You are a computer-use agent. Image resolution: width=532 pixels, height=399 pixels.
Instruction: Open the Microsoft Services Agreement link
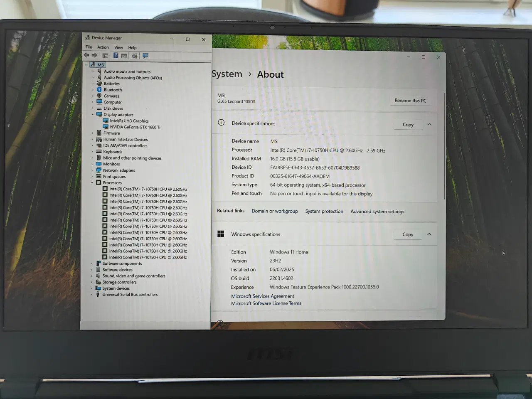point(263,296)
